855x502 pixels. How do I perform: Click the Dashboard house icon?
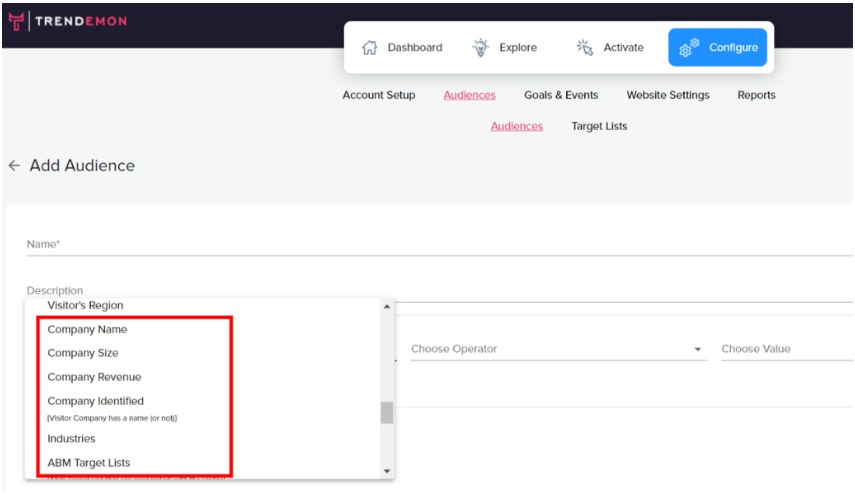(370, 47)
